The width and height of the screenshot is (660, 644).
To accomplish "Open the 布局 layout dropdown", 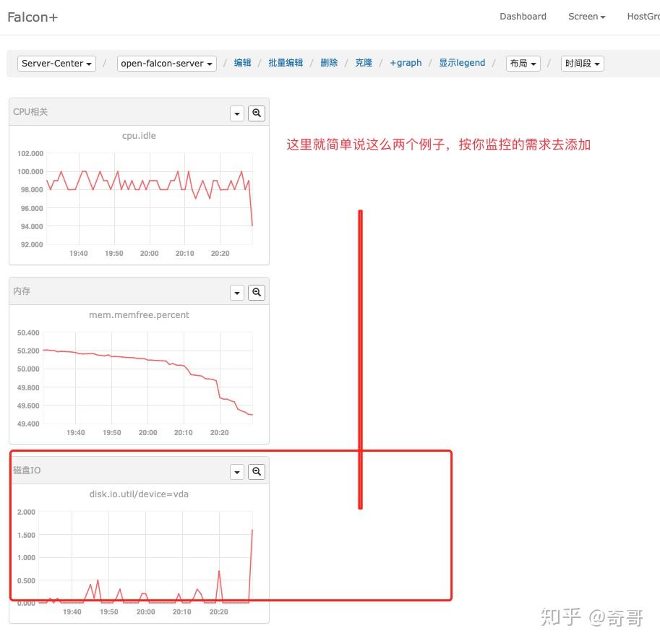I will tap(523, 63).
